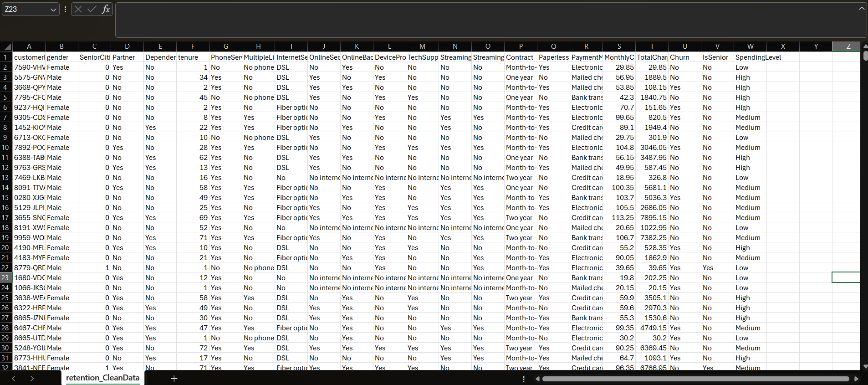The image size is (868, 385).
Task: Select row 1 header
Action: pyautogui.click(x=6, y=57)
